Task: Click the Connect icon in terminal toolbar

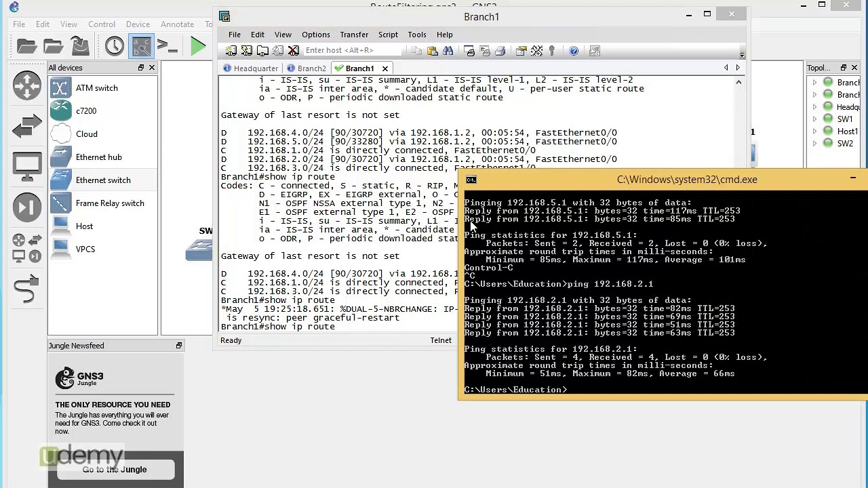Action: pyautogui.click(x=231, y=51)
